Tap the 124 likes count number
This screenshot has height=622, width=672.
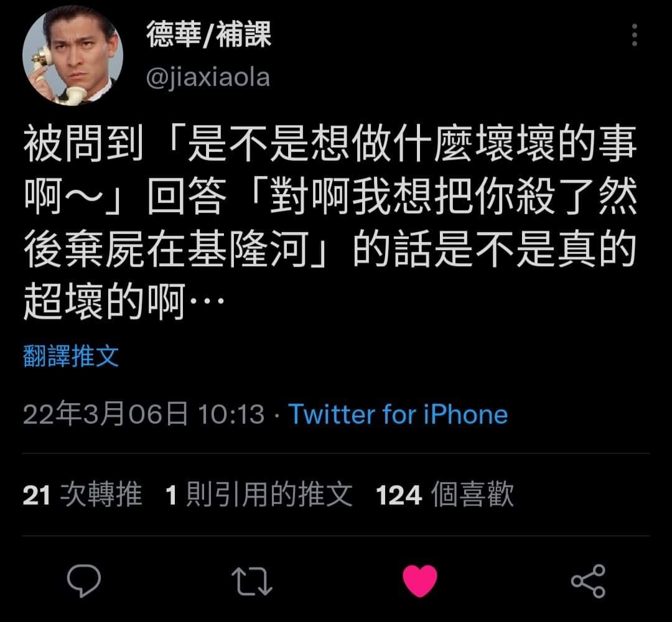click(x=399, y=495)
